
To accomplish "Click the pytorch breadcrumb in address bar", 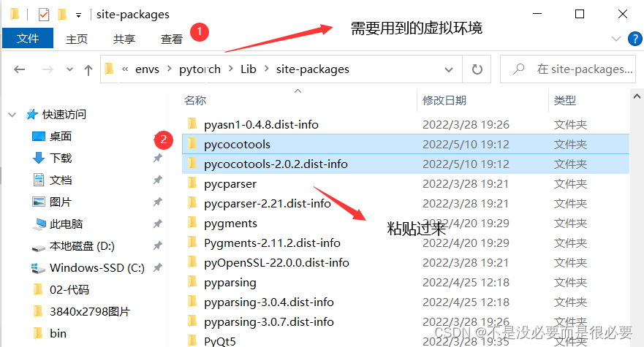I will click(x=200, y=69).
